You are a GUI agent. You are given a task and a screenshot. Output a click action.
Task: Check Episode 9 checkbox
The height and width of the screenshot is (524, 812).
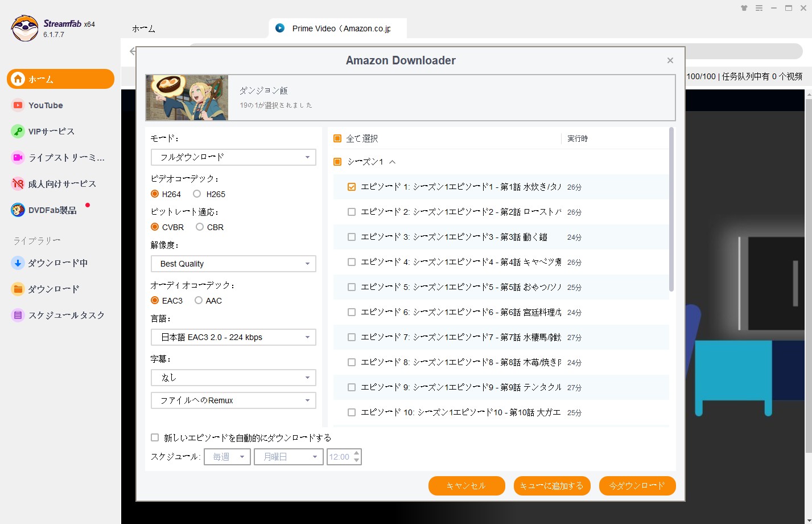[352, 387]
